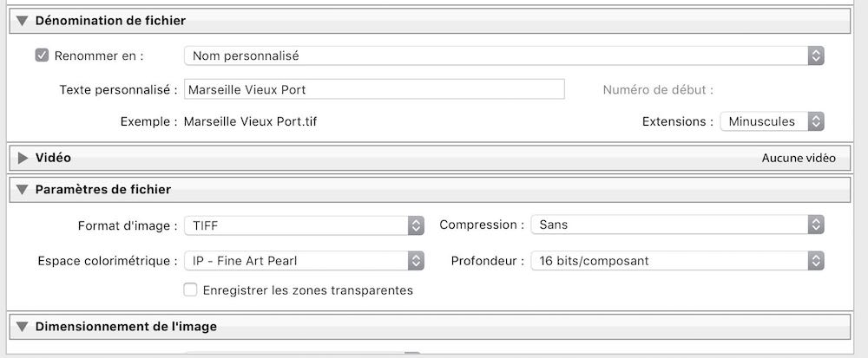Click the Aucune vidéo status text
Viewport: 868px width, 358px height.
[x=799, y=158]
